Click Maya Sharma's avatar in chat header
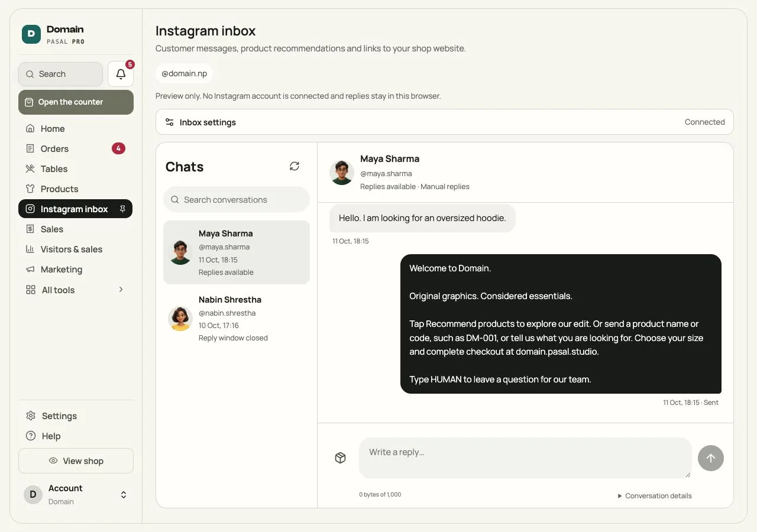757x532 pixels. pos(342,173)
